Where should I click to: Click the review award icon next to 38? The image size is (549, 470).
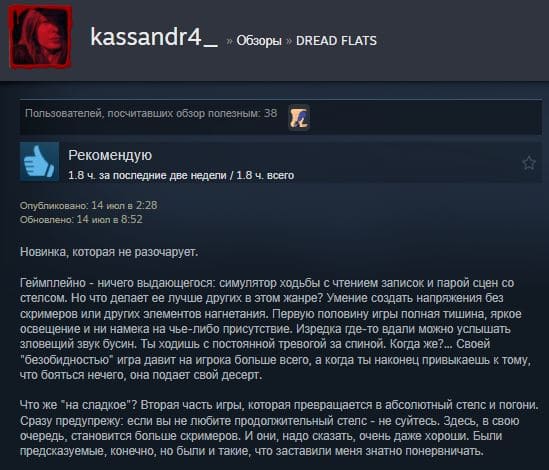click(299, 117)
